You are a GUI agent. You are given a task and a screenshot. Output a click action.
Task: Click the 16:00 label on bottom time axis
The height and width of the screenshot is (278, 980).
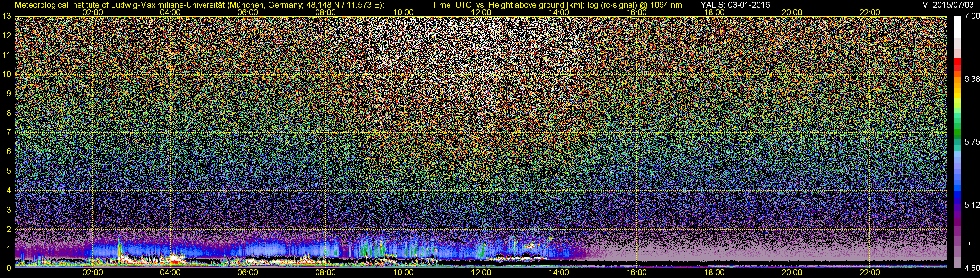click(636, 273)
